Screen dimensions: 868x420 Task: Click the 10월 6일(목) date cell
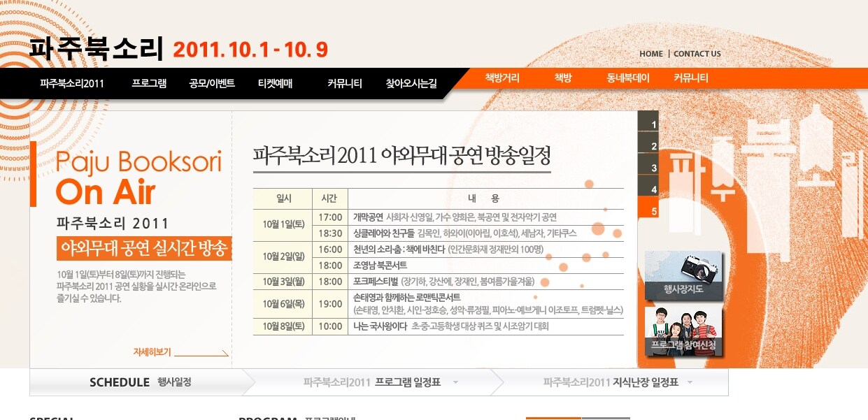pos(284,303)
